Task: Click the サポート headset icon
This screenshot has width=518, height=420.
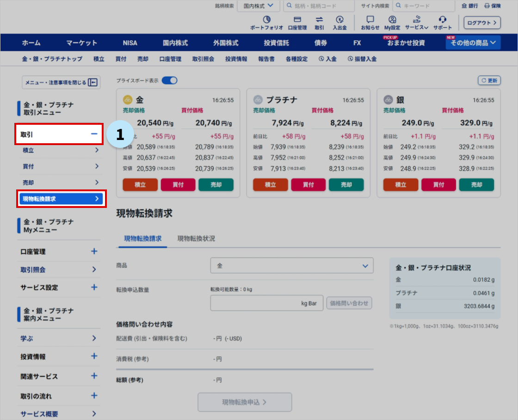Action: (443, 20)
